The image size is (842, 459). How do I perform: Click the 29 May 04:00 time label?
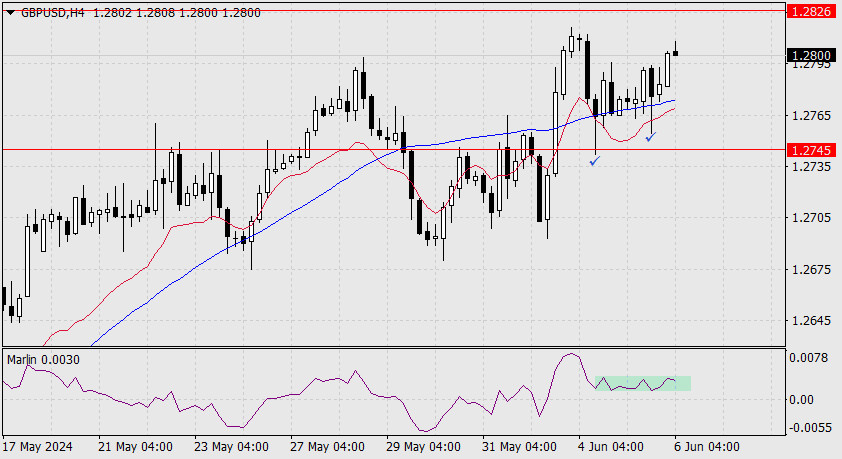[x=423, y=447]
